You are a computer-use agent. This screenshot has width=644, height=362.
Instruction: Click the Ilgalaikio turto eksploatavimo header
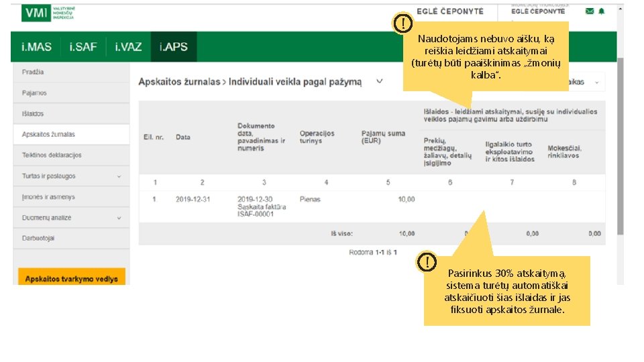pos(510,152)
